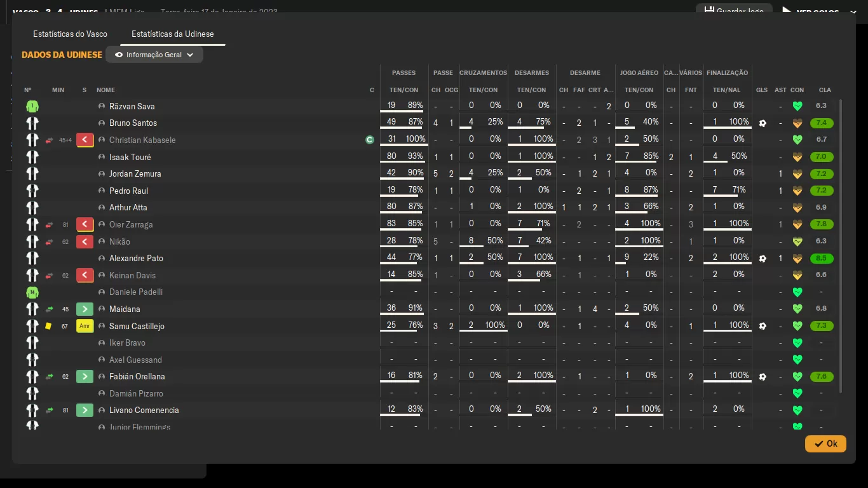The width and height of the screenshot is (868, 488).
Task: Click Oier Zarraga's substituted-off red arrow
Action: click(x=85, y=224)
